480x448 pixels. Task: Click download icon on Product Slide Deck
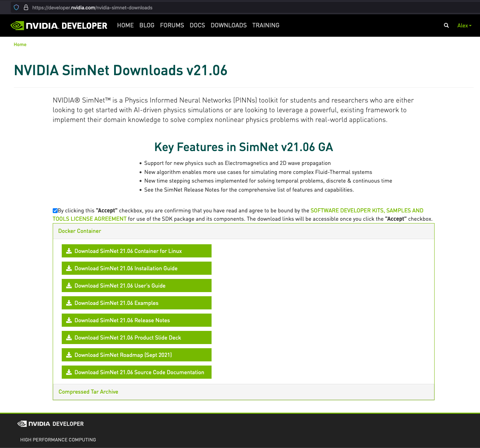coord(69,337)
